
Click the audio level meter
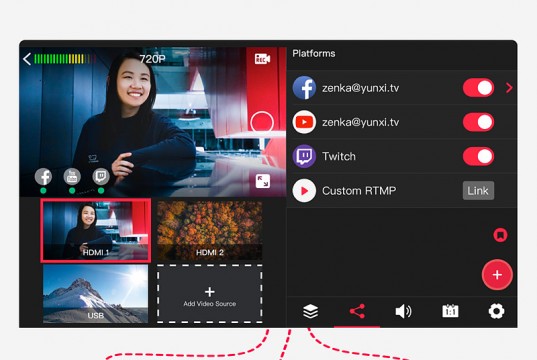coord(64,59)
